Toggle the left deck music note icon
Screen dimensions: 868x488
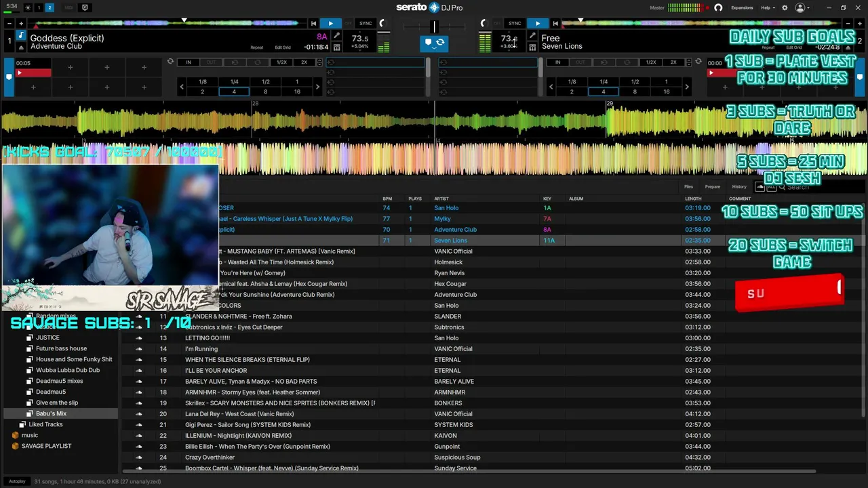pyautogui.click(x=21, y=36)
